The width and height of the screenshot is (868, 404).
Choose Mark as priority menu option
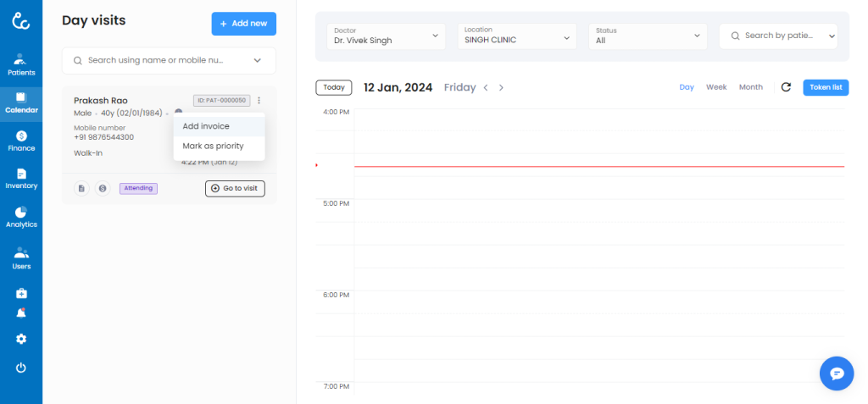click(213, 146)
